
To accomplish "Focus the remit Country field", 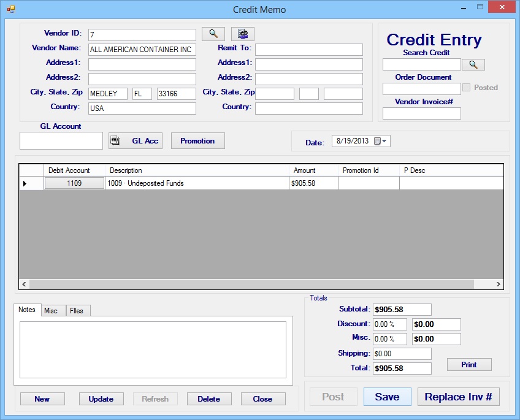I will [x=309, y=109].
